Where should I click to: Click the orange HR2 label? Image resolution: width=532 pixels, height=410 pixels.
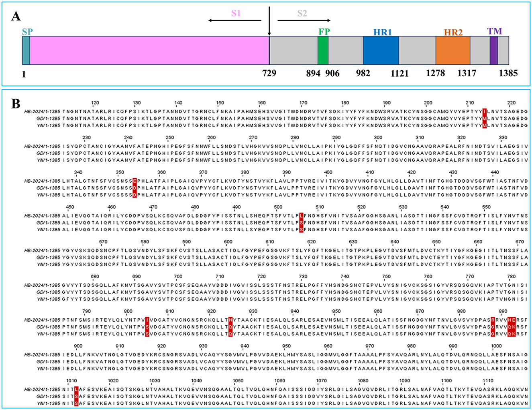453,32
